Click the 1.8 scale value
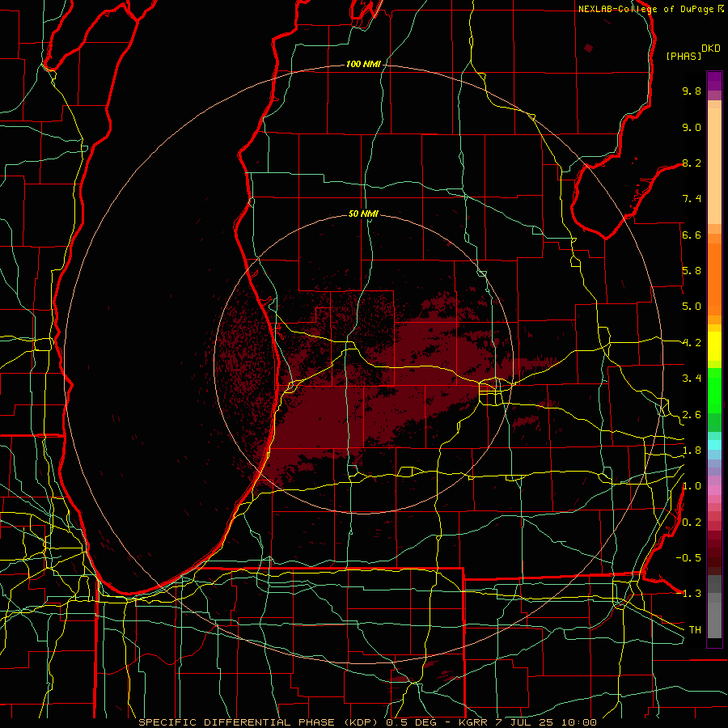Viewport: 728px width, 728px height. (x=692, y=451)
